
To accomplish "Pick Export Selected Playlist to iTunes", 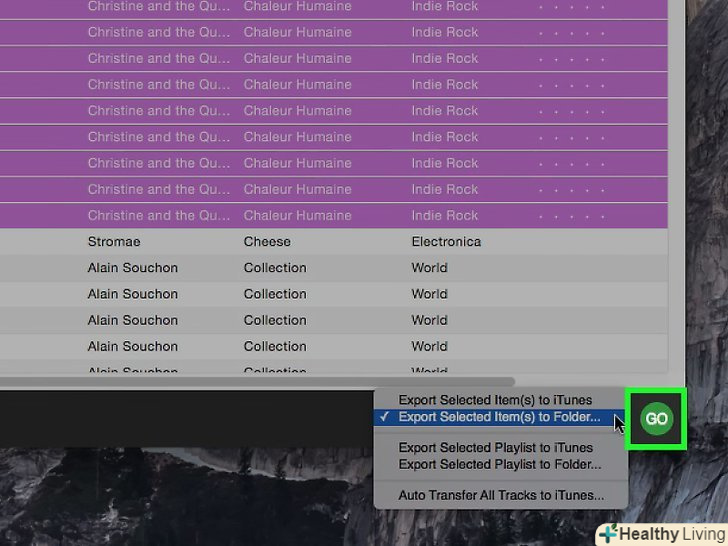I will coord(495,448).
